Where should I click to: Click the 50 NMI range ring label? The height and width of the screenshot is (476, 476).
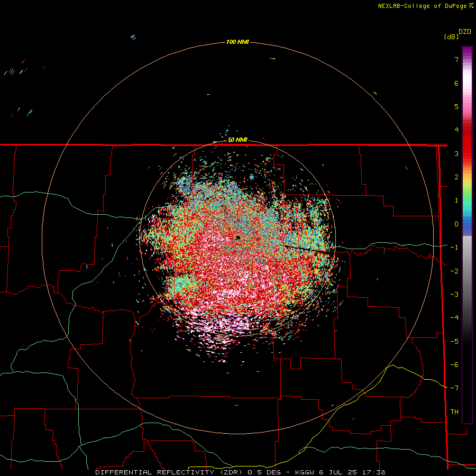click(237, 140)
